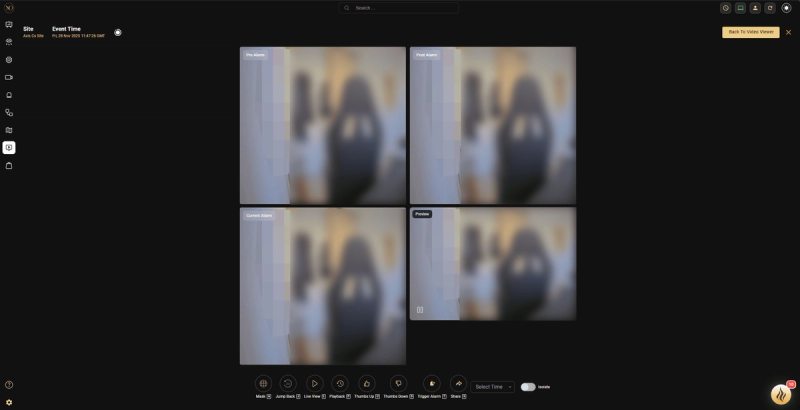Open the alarm bell sidebar icon

coord(9,95)
